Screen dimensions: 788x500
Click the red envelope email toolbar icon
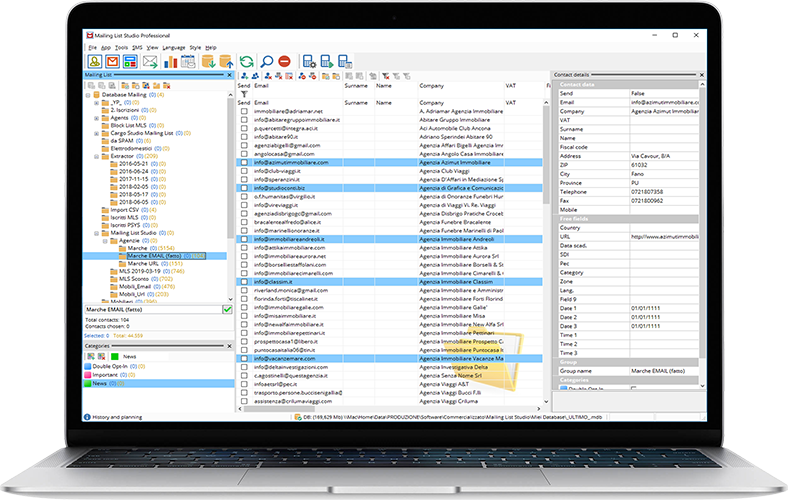[113, 62]
